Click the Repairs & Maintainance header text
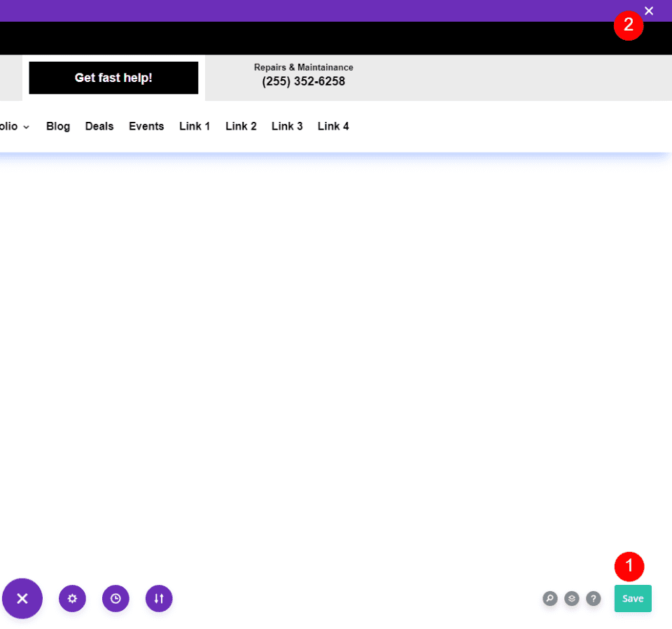 click(x=303, y=67)
